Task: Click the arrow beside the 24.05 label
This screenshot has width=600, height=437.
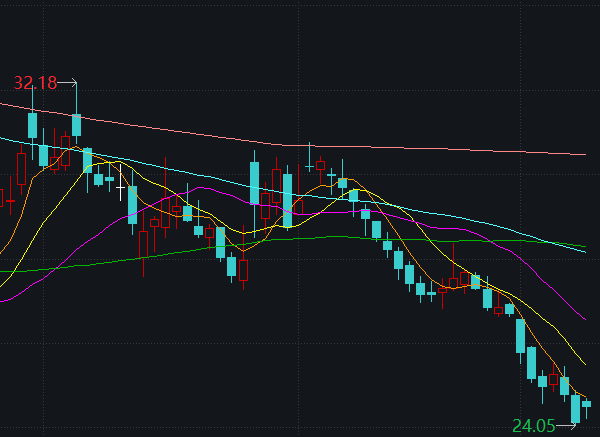Action: click(566, 426)
